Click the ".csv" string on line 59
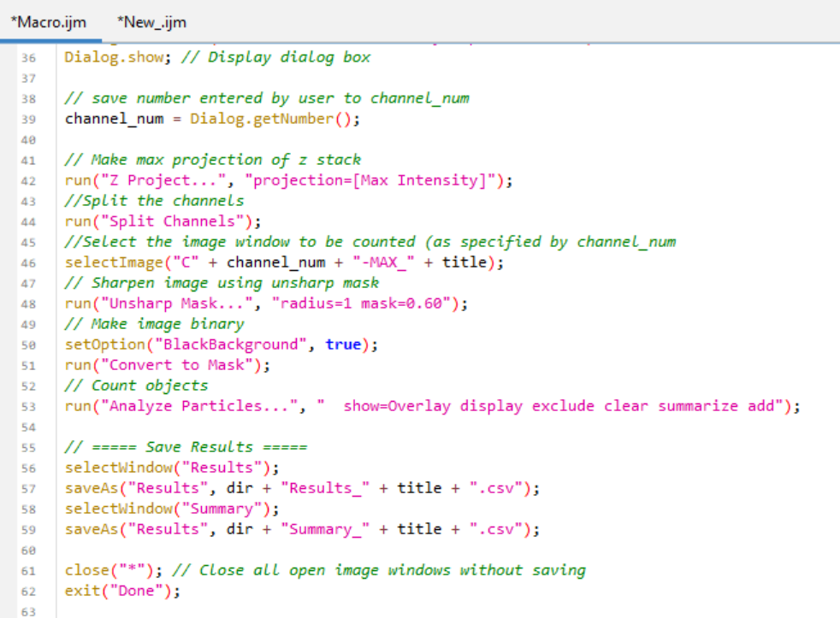This screenshot has height=618, width=840. click(496, 529)
